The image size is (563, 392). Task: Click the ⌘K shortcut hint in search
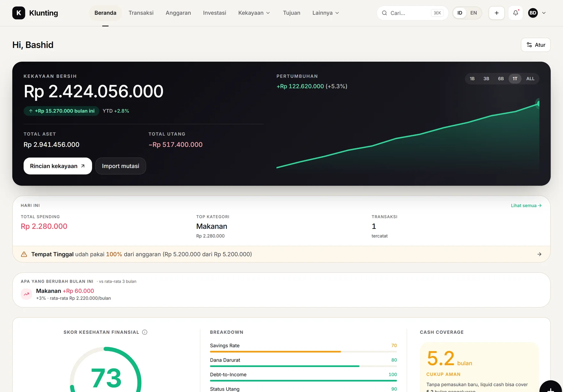[x=437, y=13]
